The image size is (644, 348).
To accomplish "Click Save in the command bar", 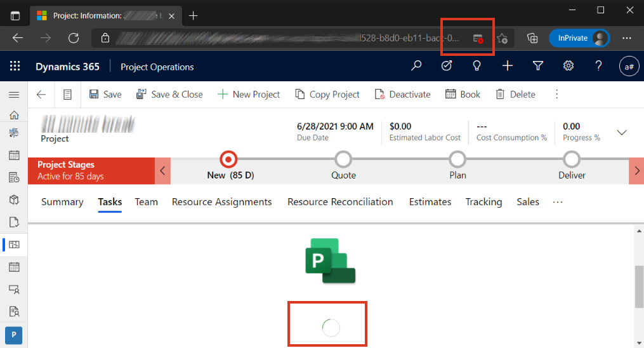I will (105, 95).
